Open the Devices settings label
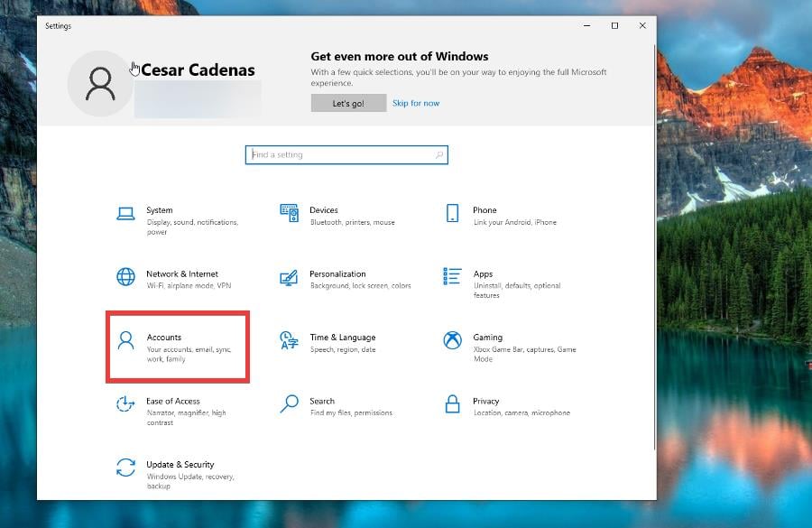The image size is (812, 528). pos(324,210)
